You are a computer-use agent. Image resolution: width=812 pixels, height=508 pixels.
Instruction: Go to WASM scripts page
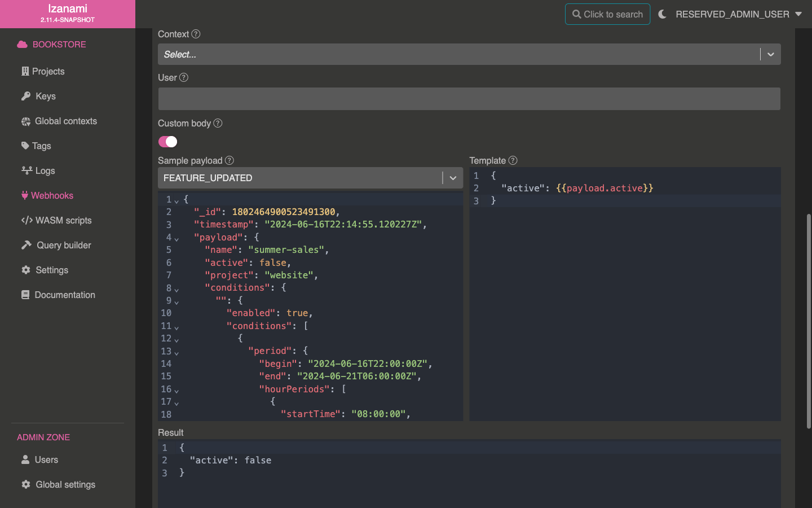[x=63, y=220]
